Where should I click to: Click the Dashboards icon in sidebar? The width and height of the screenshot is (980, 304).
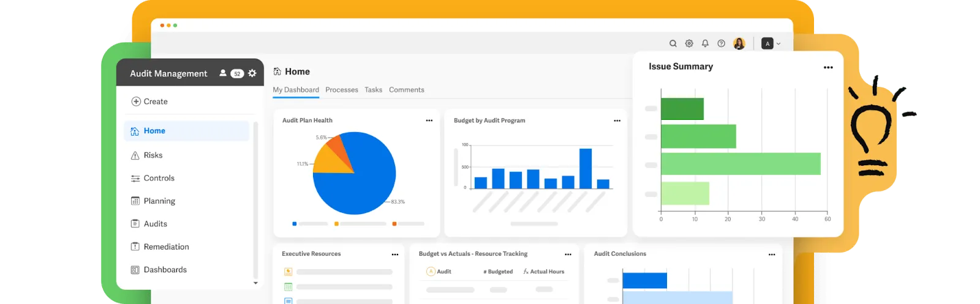(135, 270)
